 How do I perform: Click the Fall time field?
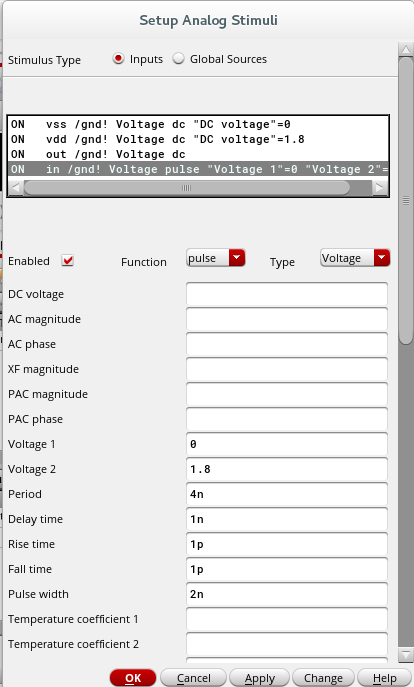tap(287, 569)
